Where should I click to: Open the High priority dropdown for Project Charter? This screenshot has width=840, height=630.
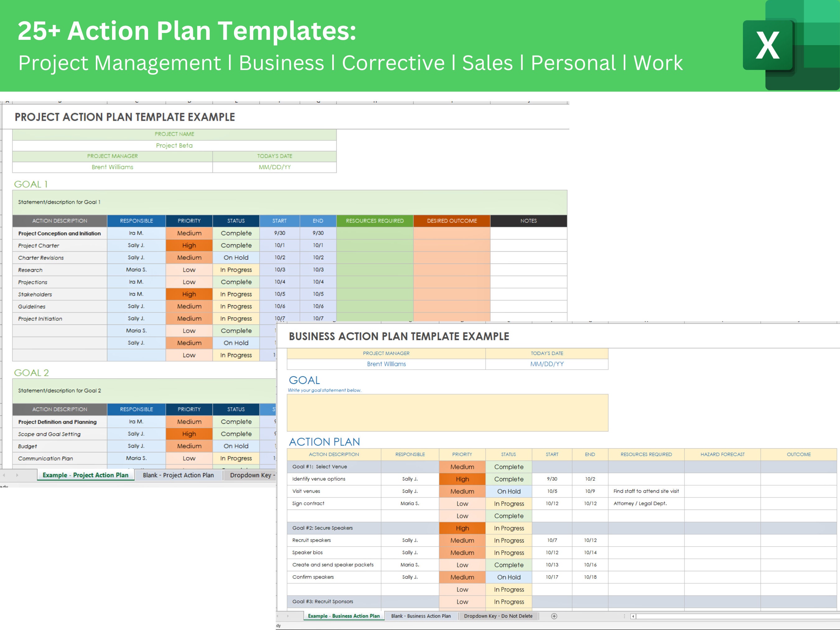click(x=189, y=245)
